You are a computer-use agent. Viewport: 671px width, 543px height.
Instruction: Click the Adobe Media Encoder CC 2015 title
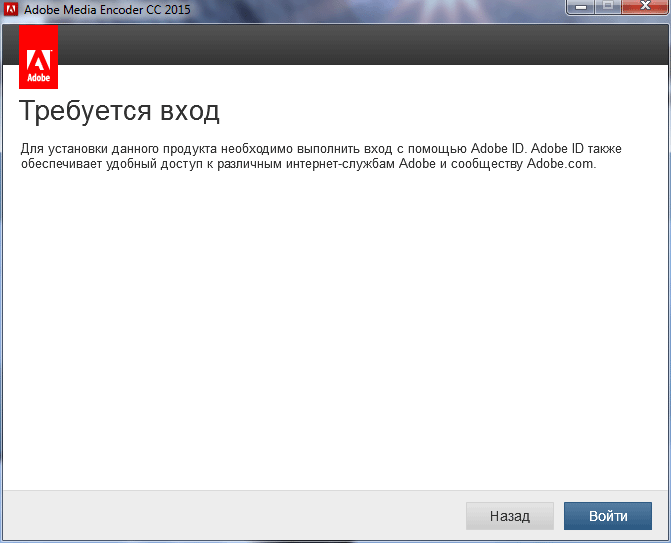point(107,9)
